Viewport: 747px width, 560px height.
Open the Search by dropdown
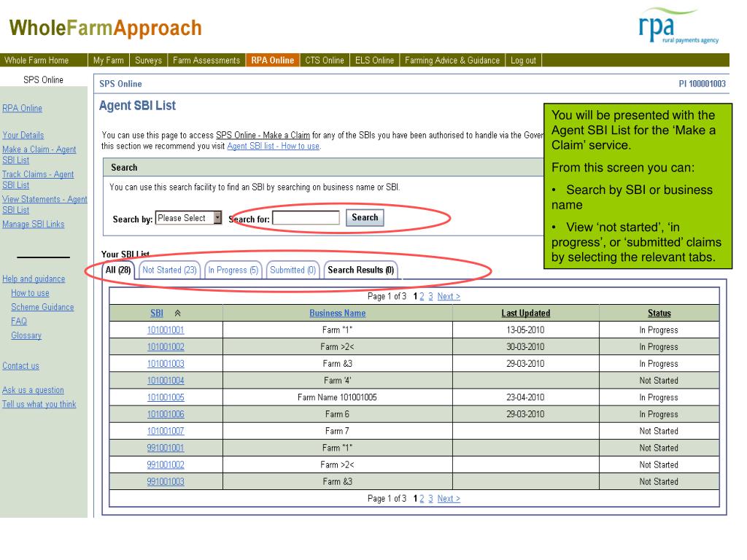tap(189, 218)
